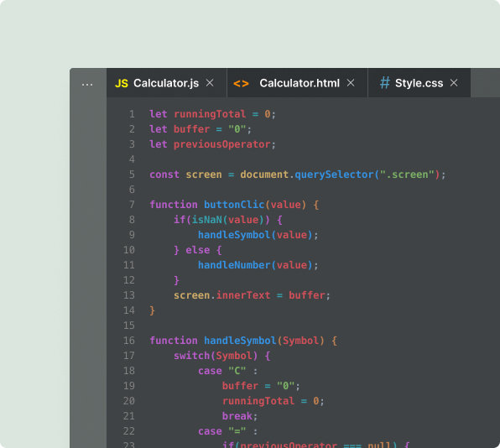This screenshot has height=448, width=500.
Task: Close the Calculator.html tab
Action: coord(351,83)
